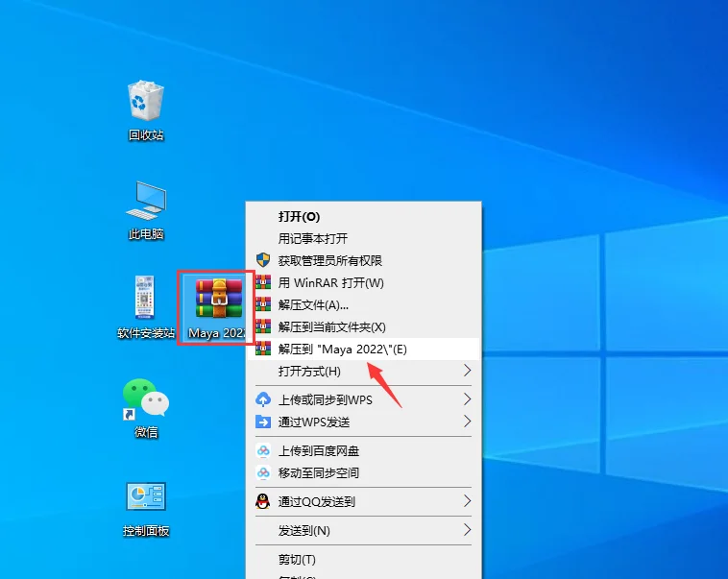Choose 用记事本打开 from the context menu
This screenshot has height=579, width=728.
(363, 239)
